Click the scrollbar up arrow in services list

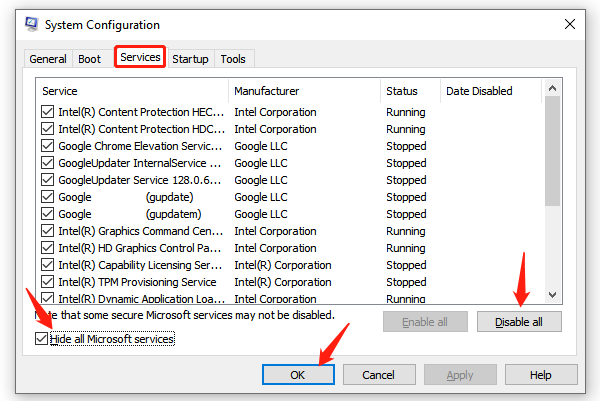click(553, 91)
